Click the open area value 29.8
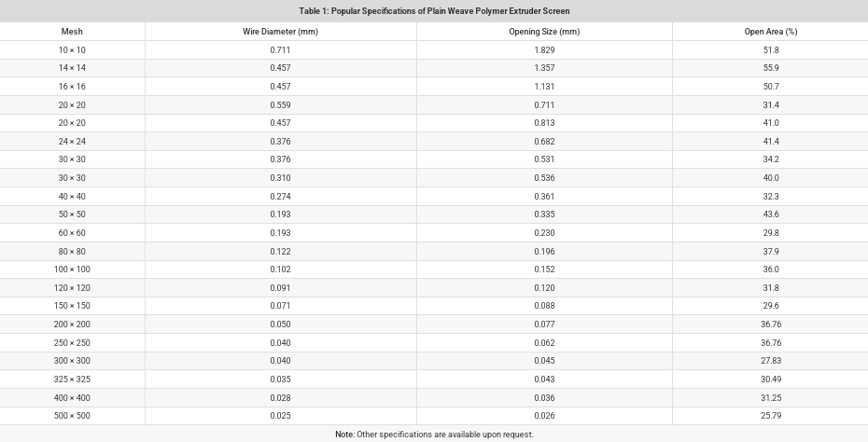 click(x=770, y=233)
